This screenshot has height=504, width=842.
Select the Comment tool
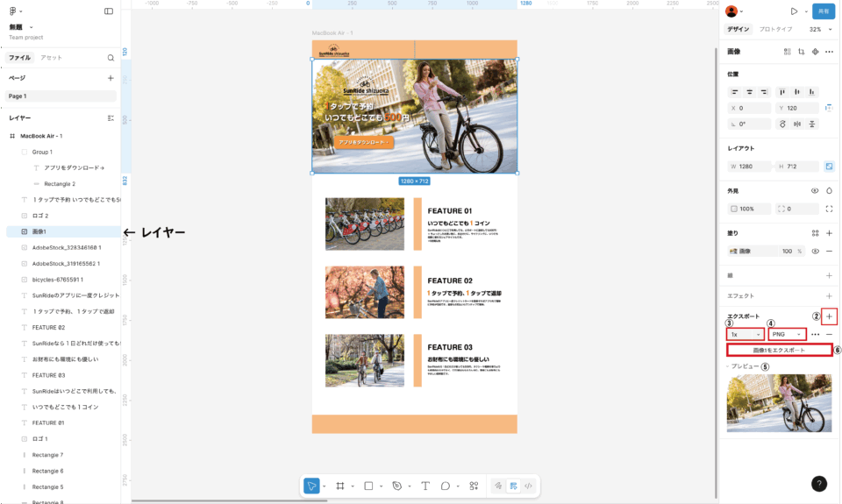click(x=446, y=486)
